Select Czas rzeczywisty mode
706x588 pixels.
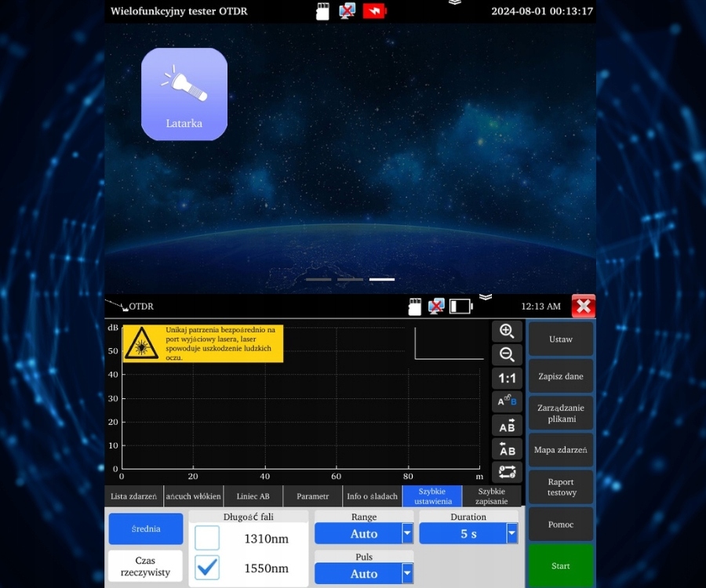coord(145,566)
